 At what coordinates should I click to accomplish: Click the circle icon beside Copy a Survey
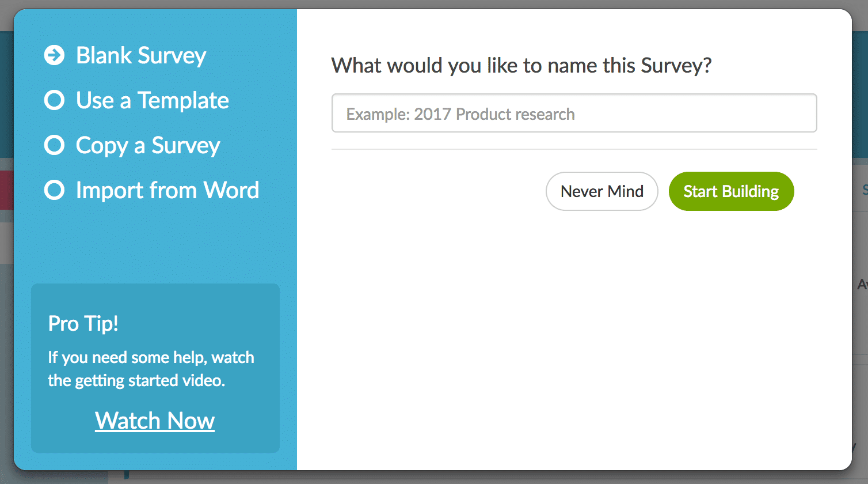54,145
